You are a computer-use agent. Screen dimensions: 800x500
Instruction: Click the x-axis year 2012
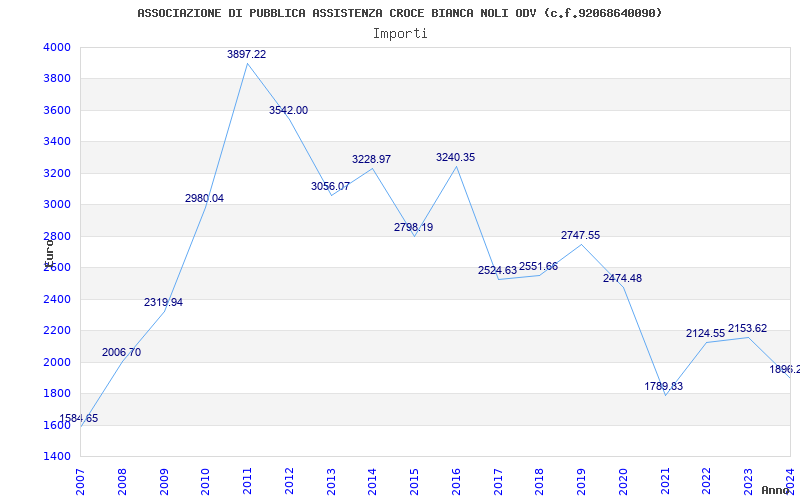click(x=289, y=482)
